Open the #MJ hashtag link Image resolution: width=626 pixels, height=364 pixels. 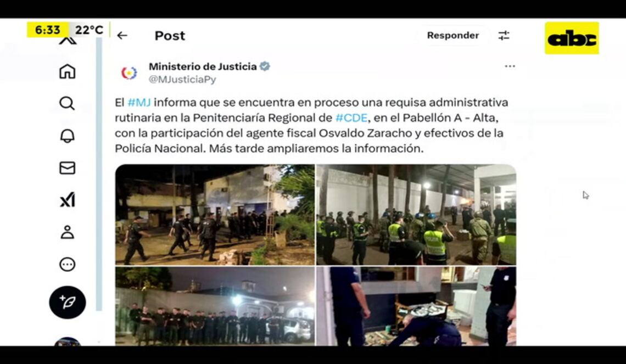139,103
